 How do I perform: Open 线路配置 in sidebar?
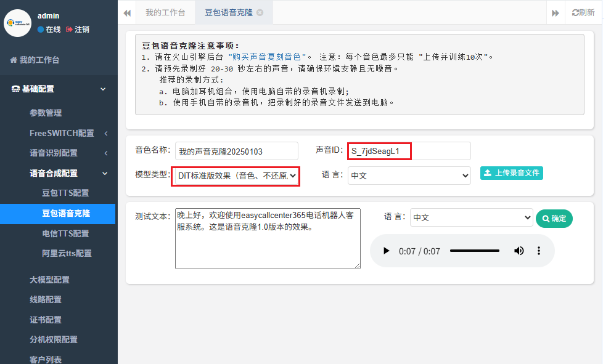(x=46, y=300)
